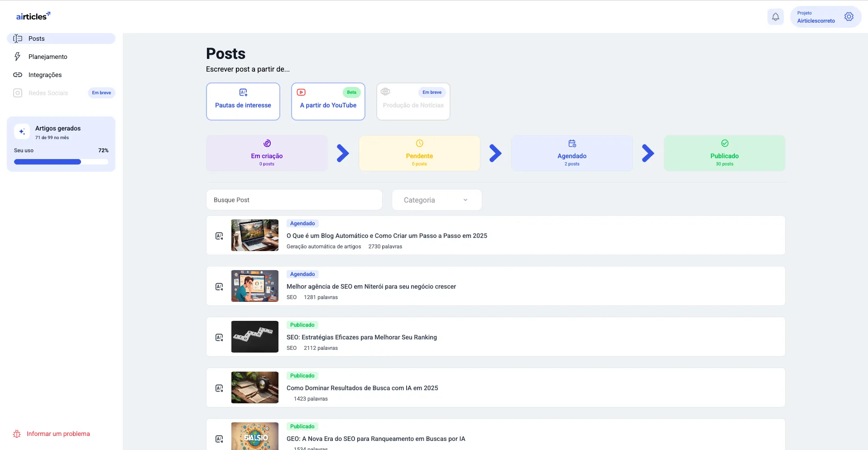Click Em breve badge beside Redes Sociais
Viewport: 868px width, 450px height.
click(x=101, y=93)
